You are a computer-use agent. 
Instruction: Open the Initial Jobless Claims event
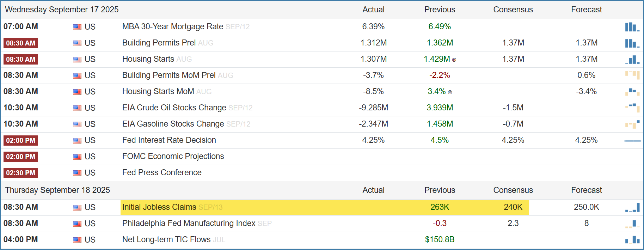[x=159, y=207]
